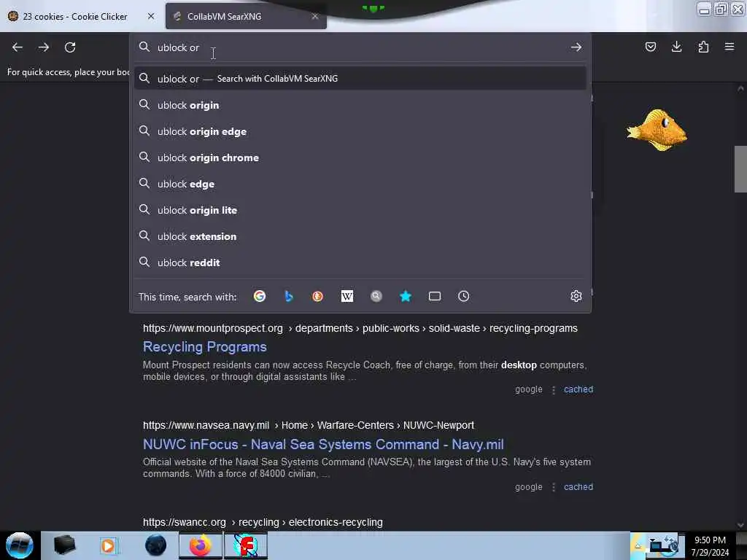Pick the 'ublock origin chrome' suggestion

point(360,157)
